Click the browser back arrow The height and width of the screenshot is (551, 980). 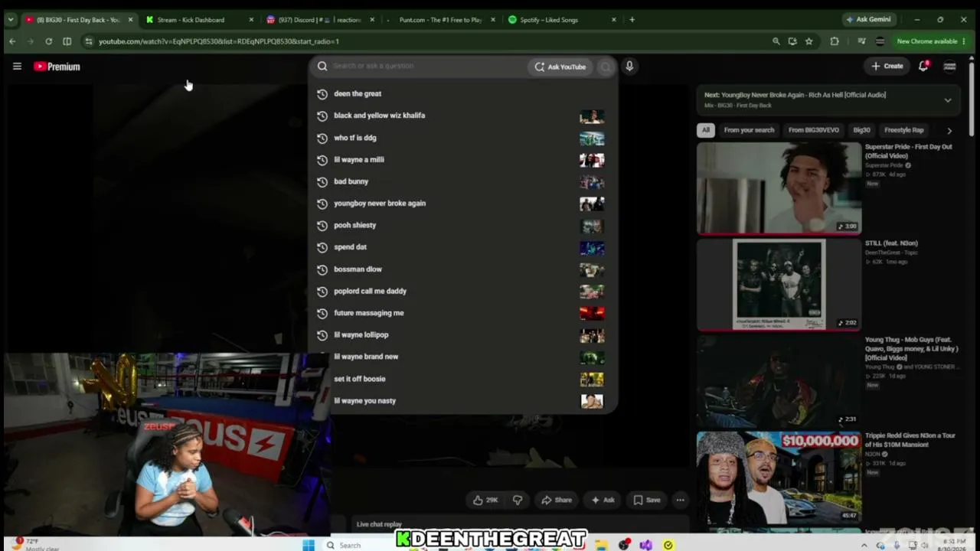(x=12, y=41)
